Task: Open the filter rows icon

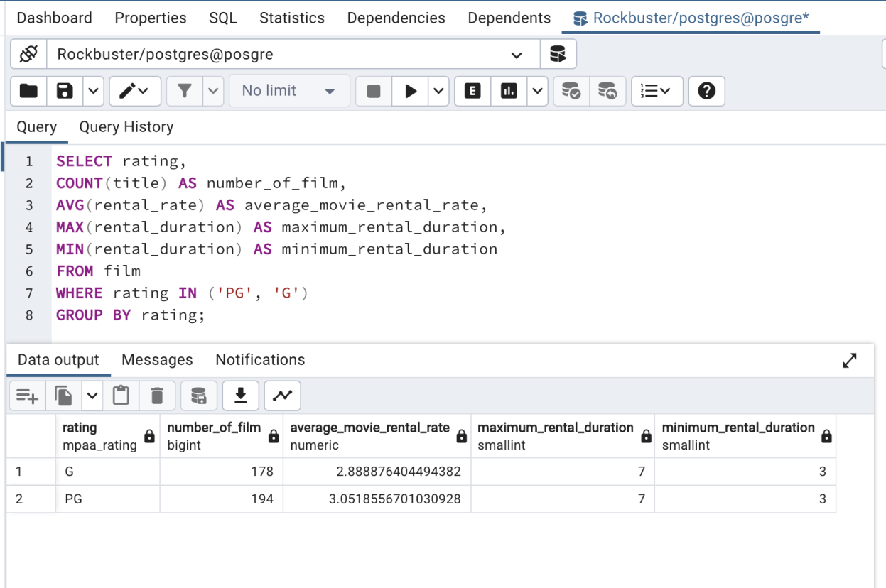Action: 184,91
